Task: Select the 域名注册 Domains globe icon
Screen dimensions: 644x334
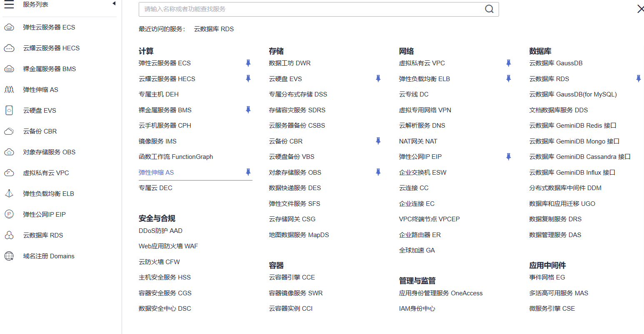Action: (x=10, y=256)
